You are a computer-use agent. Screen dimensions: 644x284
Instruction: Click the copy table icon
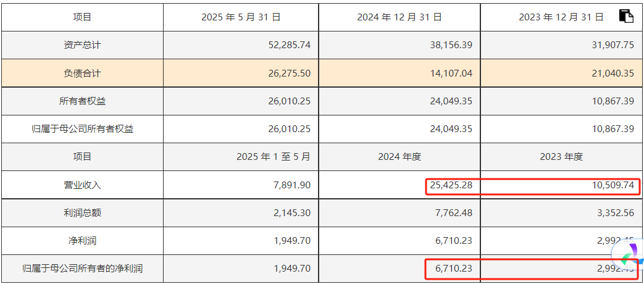pos(626,17)
